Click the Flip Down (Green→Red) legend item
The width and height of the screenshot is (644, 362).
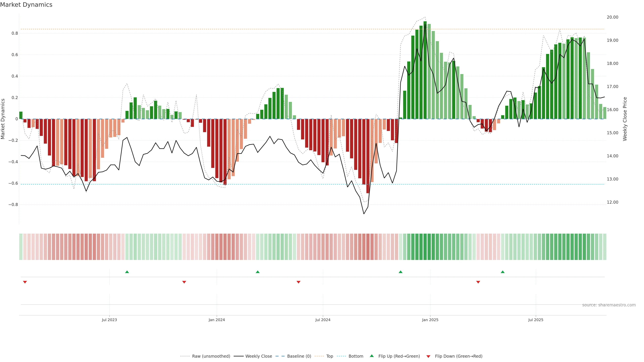tap(459, 356)
